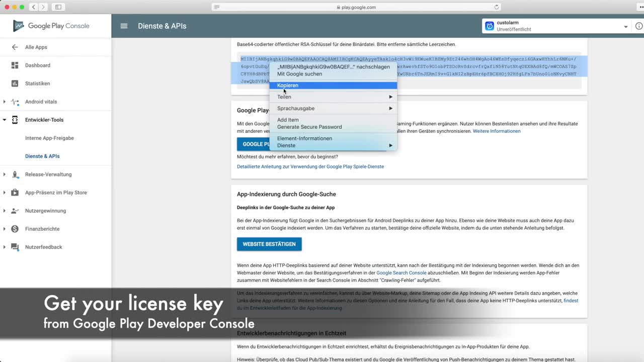Choose Kopieren from the context menu
This screenshot has height=362, width=644.
(x=333, y=85)
